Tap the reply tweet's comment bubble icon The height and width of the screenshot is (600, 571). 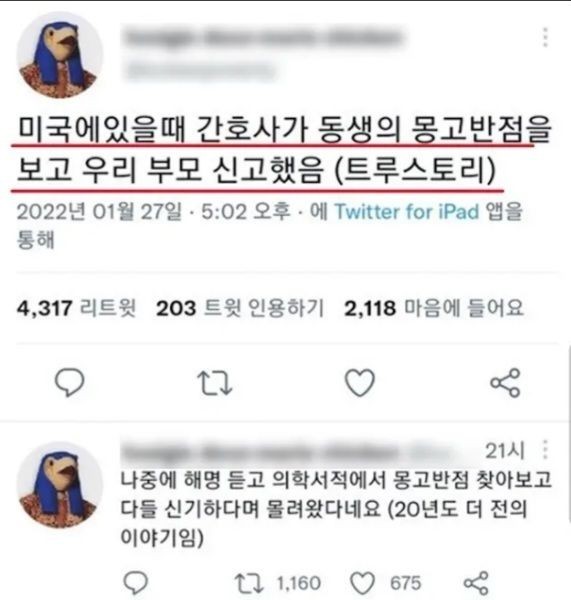point(135,583)
